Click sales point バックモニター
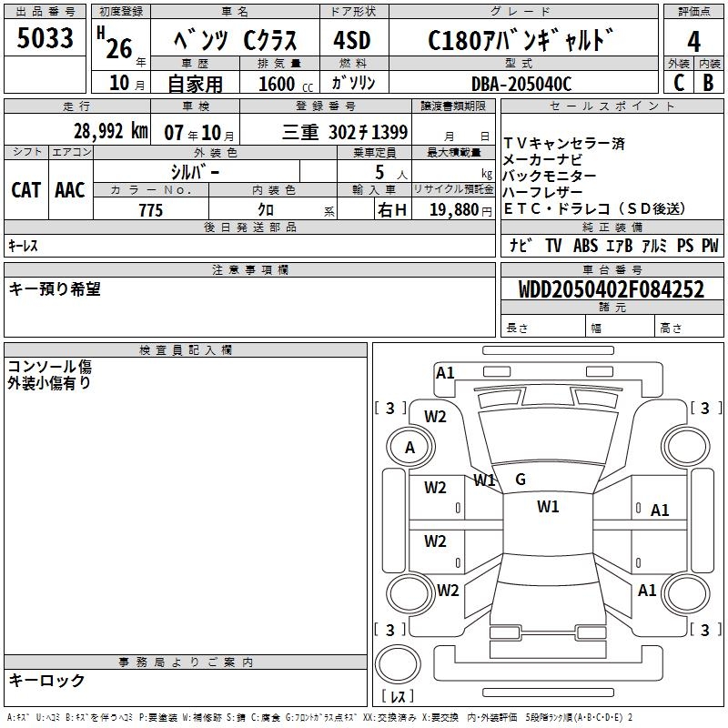 pyautogui.click(x=550, y=176)
